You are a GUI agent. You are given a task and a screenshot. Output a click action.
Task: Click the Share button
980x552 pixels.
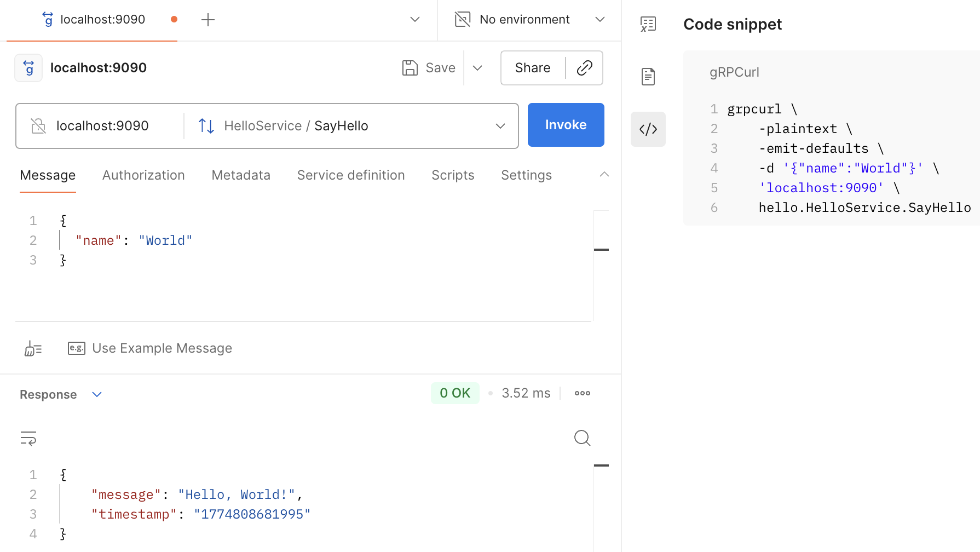tap(532, 68)
